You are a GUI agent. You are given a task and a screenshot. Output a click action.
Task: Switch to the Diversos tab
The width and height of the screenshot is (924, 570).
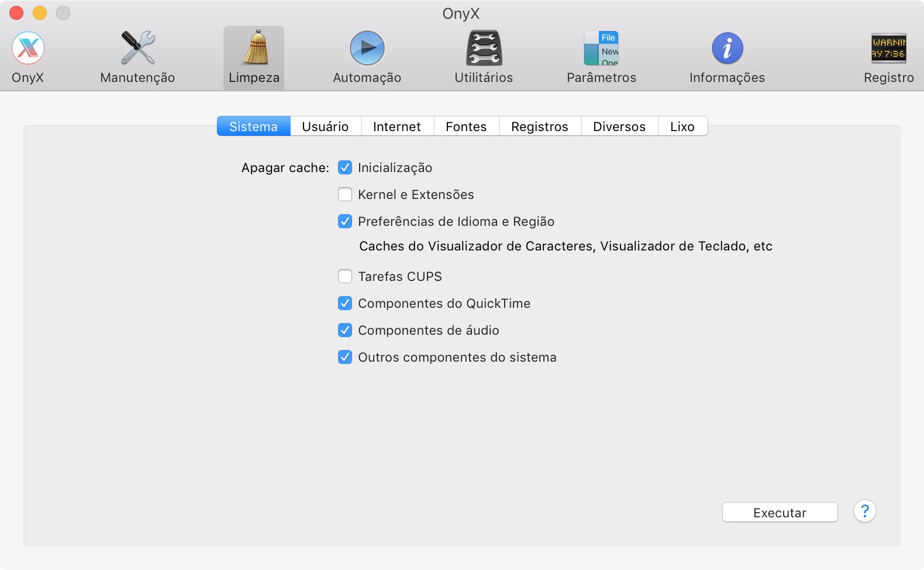(x=619, y=126)
